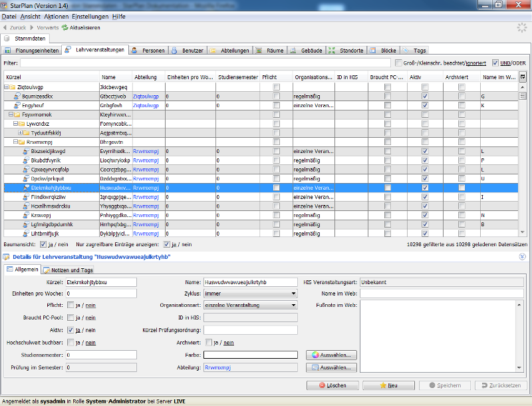The width and height of the screenshot is (532, 406).
Task: Expand the Tyduutifskkij tree node
Action: click(x=20, y=133)
